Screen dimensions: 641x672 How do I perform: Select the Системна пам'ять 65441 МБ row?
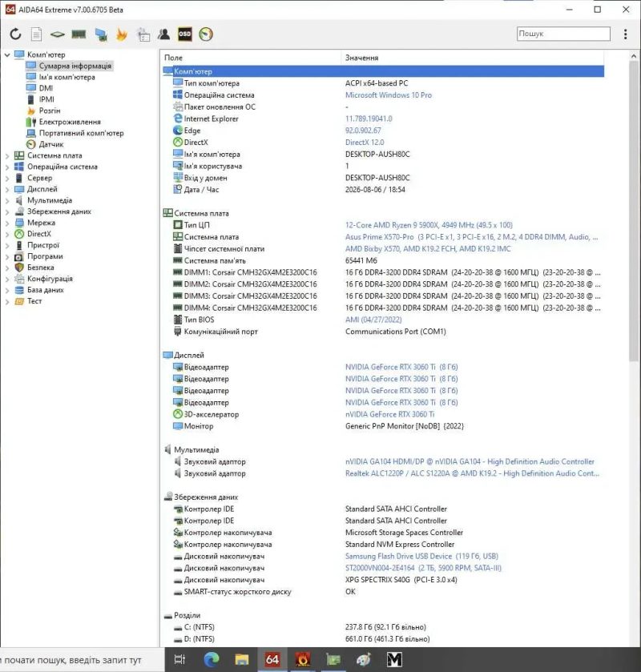(x=383, y=260)
